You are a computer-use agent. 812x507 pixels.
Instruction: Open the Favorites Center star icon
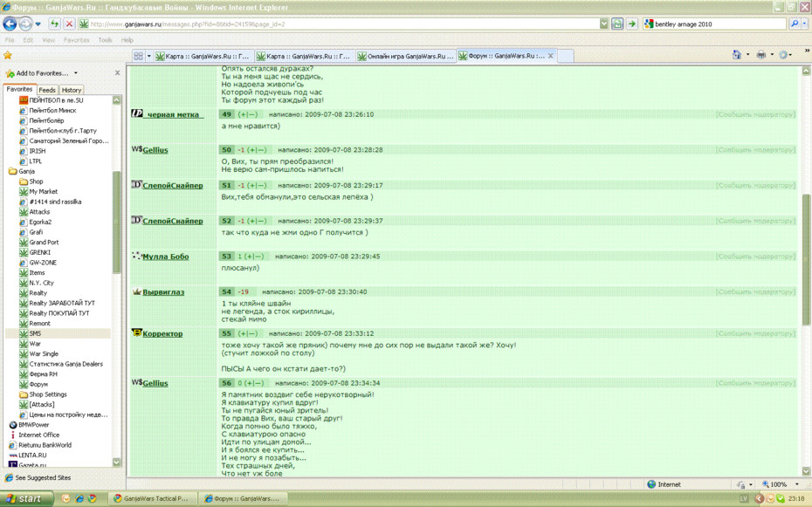coord(8,55)
